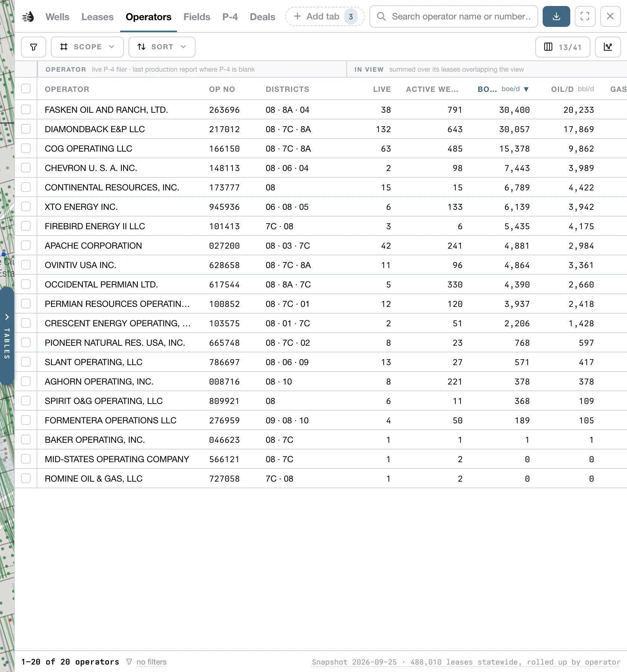Click the no filters link
Viewport: 627px width, 672px height.
click(x=152, y=662)
